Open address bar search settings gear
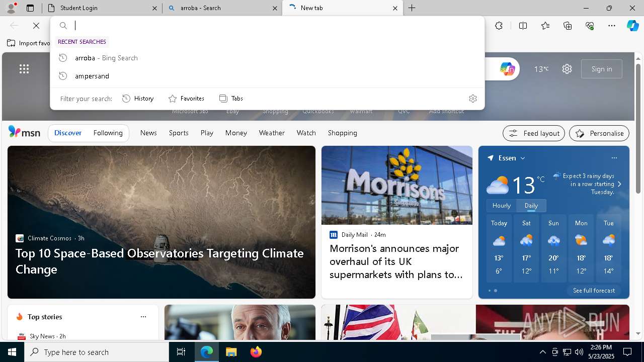 click(472, 99)
